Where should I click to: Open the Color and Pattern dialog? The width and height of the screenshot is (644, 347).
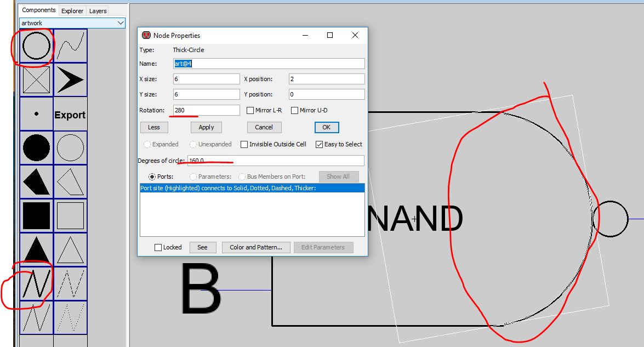[255, 247]
